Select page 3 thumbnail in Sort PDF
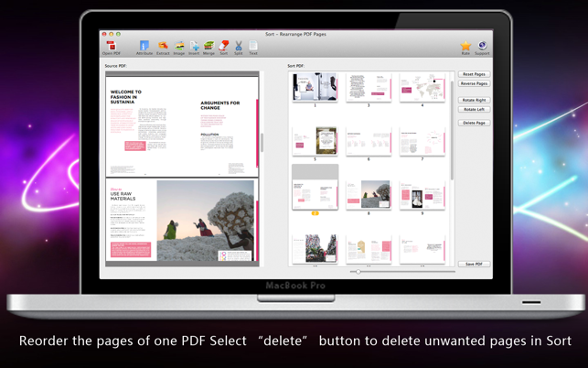The height and width of the screenshot is (368, 588). coord(369,87)
